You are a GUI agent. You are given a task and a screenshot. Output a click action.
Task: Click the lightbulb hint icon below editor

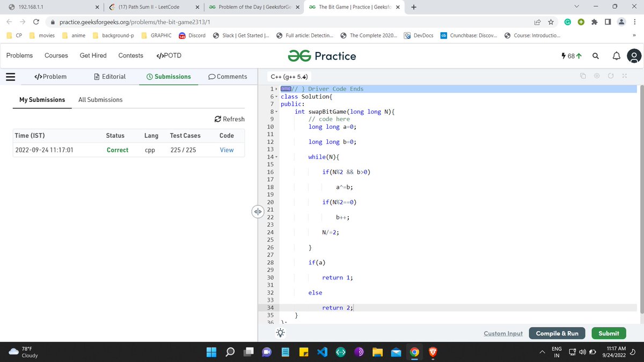pyautogui.click(x=280, y=333)
